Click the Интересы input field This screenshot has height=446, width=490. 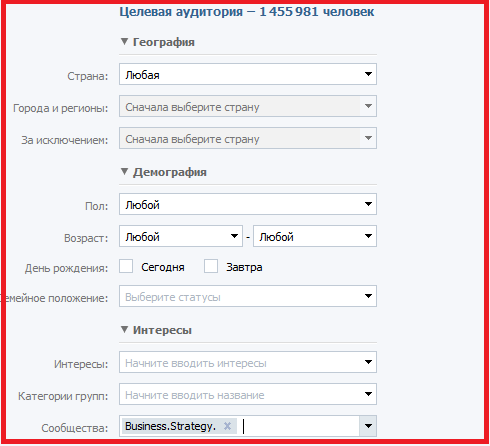tap(248, 362)
